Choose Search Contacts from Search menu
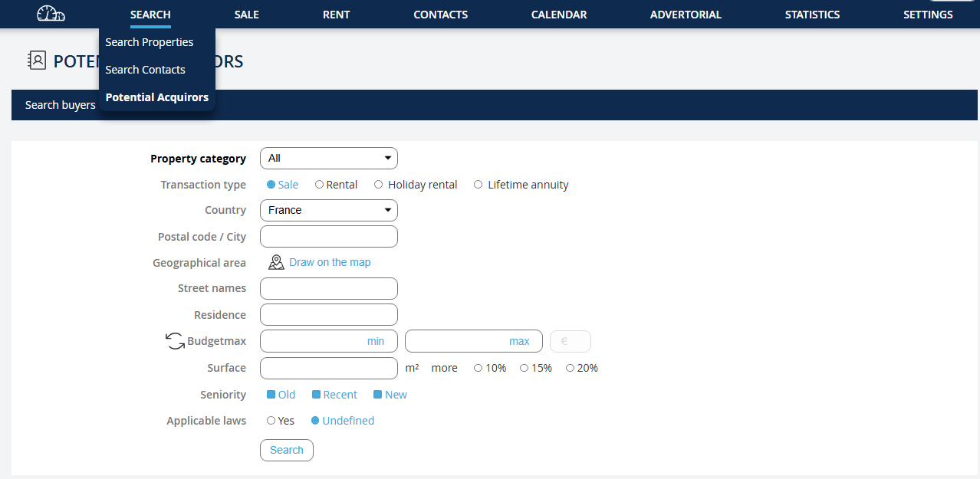Screen dimensions: 980x479 146,70
